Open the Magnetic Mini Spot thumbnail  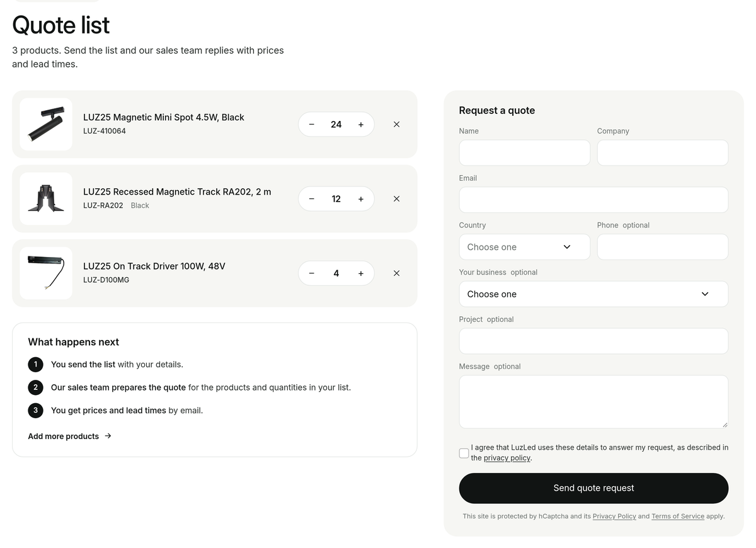click(x=46, y=124)
